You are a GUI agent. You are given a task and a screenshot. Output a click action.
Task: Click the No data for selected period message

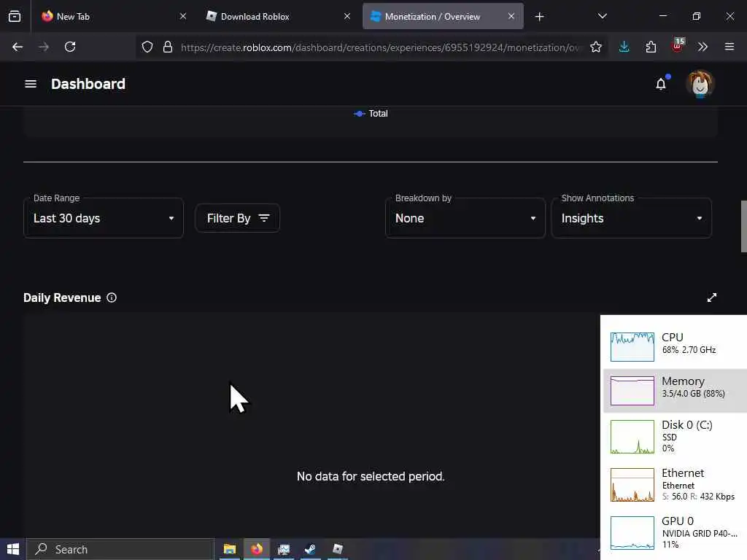point(371,476)
